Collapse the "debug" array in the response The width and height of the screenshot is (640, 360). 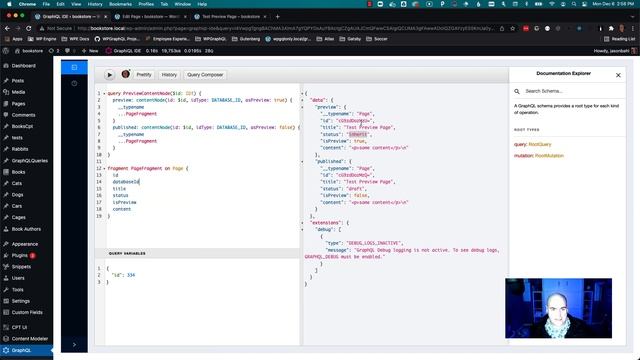click(x=302, y=230)
